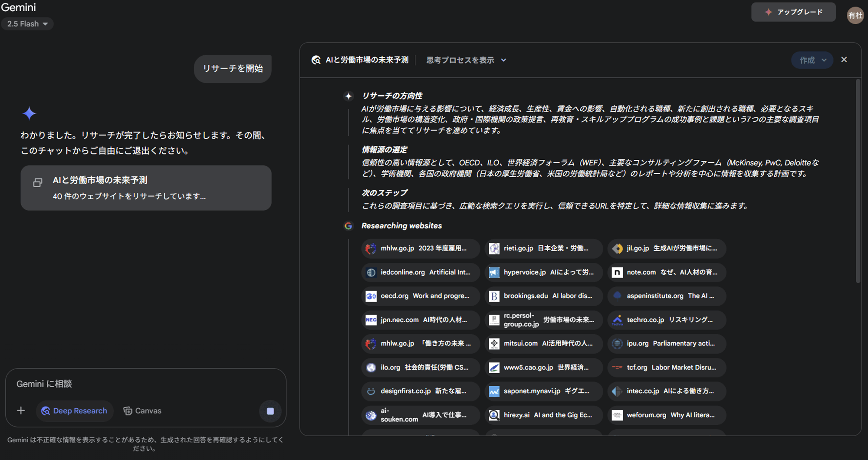
Task: Open the mhlw.go.jp 「働き方の未来 source
Action: click(x=421, y=344)
